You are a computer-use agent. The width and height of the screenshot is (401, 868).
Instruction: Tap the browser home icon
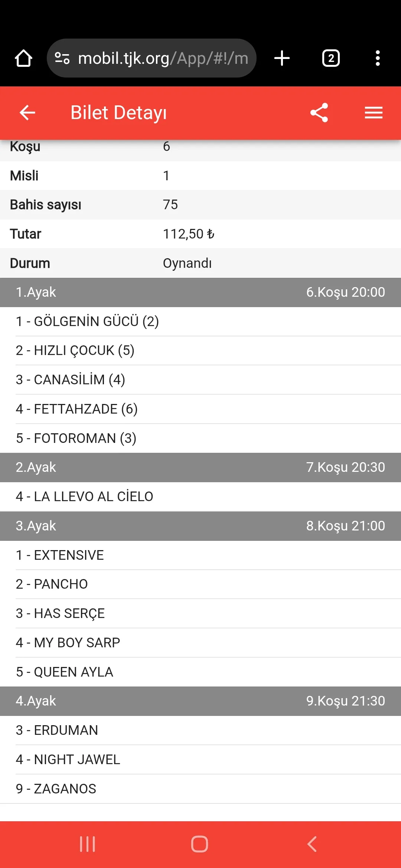tap(23, 58)
